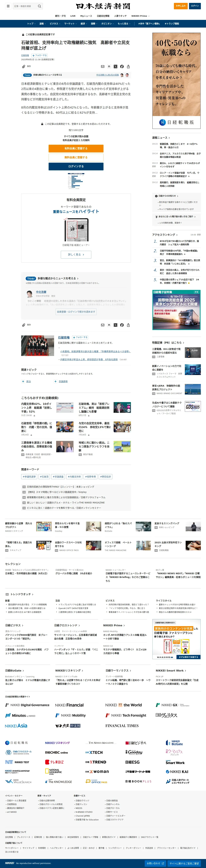Viewport: 206px width, 868px height.
Task: Expand the マーケット nav dropdown
Action: pyautogui.click(x=70, y=24)
